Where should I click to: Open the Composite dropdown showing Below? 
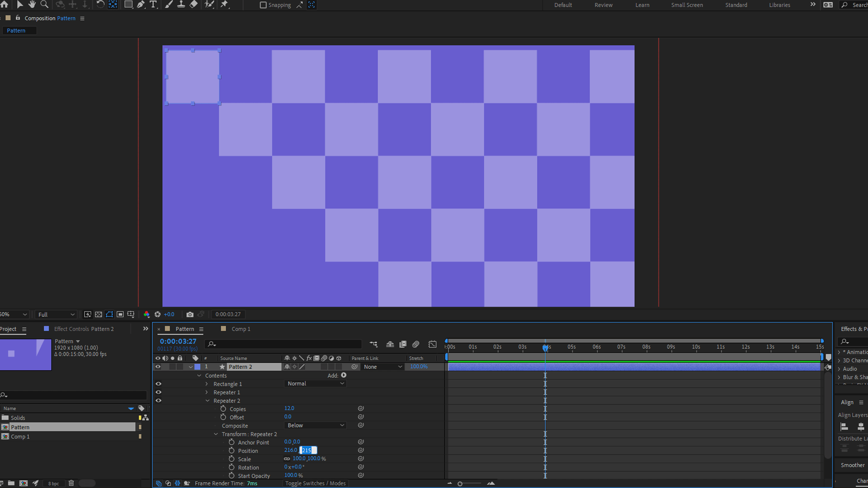(x=315, y=425)
